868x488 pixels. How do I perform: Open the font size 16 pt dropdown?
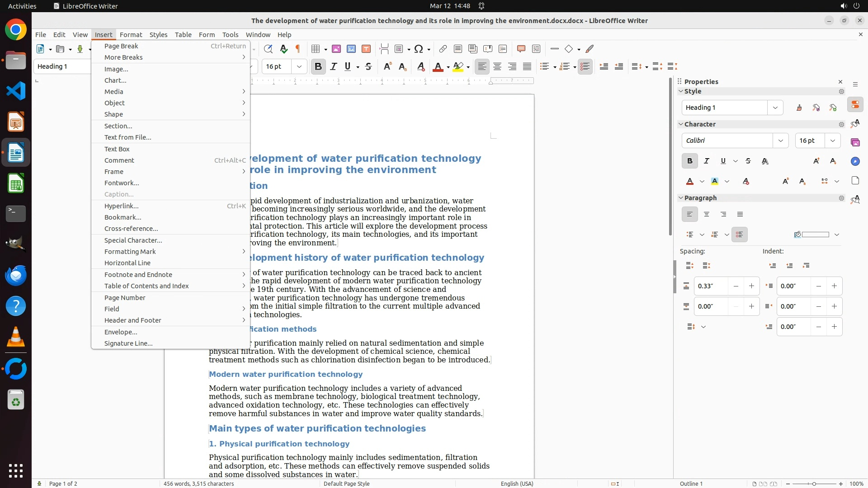299,66
